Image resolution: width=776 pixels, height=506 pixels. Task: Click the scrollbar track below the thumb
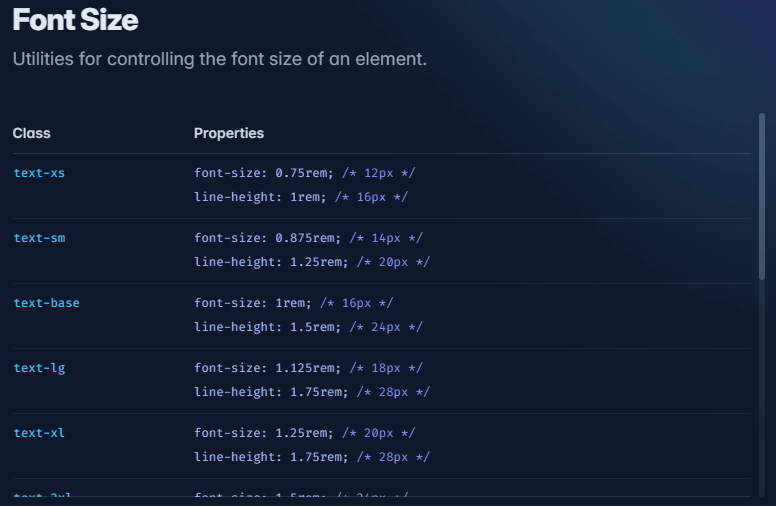pyautogui.click(x=762, y=388)
